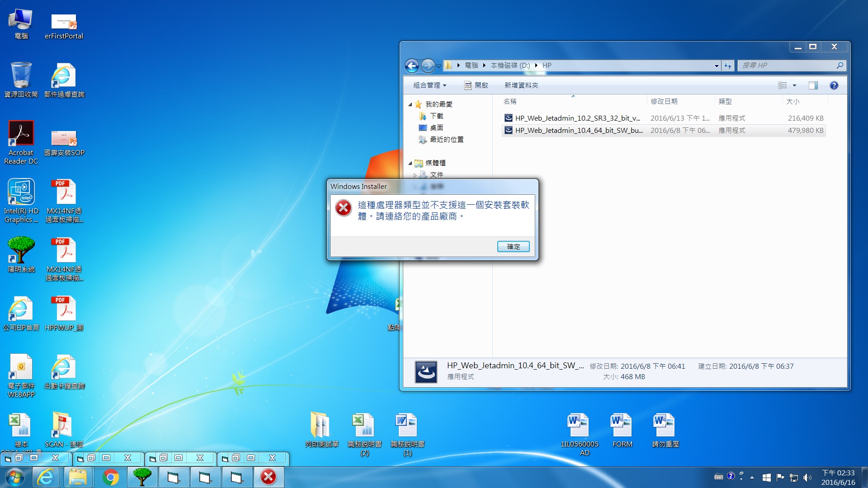Click 新增資料夾 in the Explorer toolbar

pyautogui.click(x=521, y=85)
